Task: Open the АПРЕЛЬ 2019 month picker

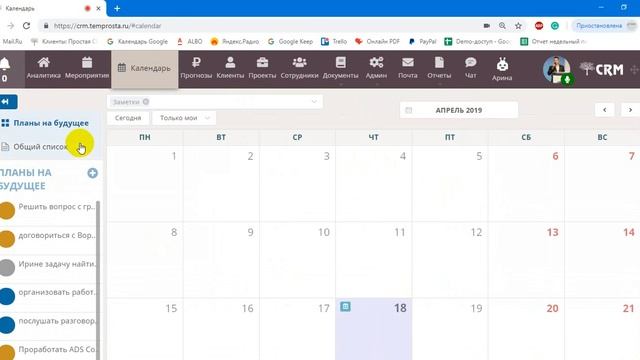Action: point(459,110)
